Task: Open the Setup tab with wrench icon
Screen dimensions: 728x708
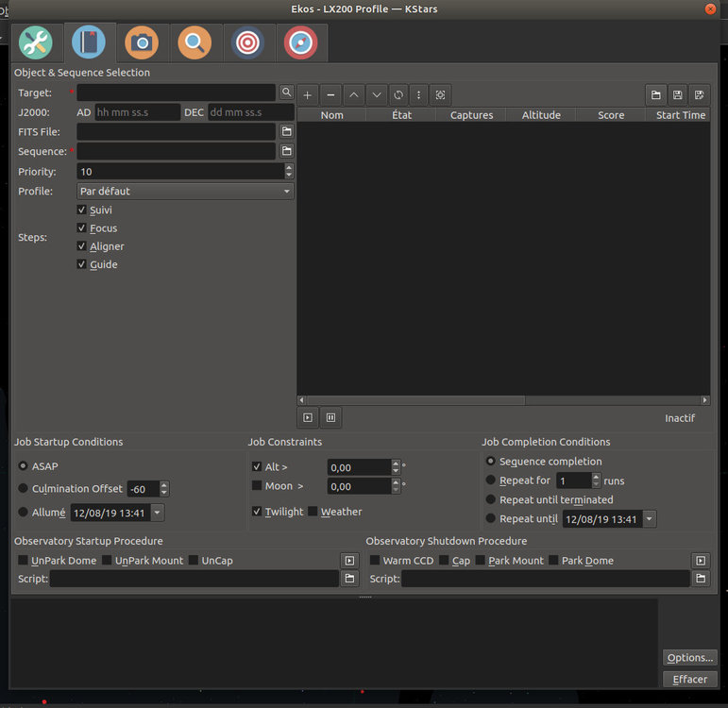Action: (x=36, y=42)
